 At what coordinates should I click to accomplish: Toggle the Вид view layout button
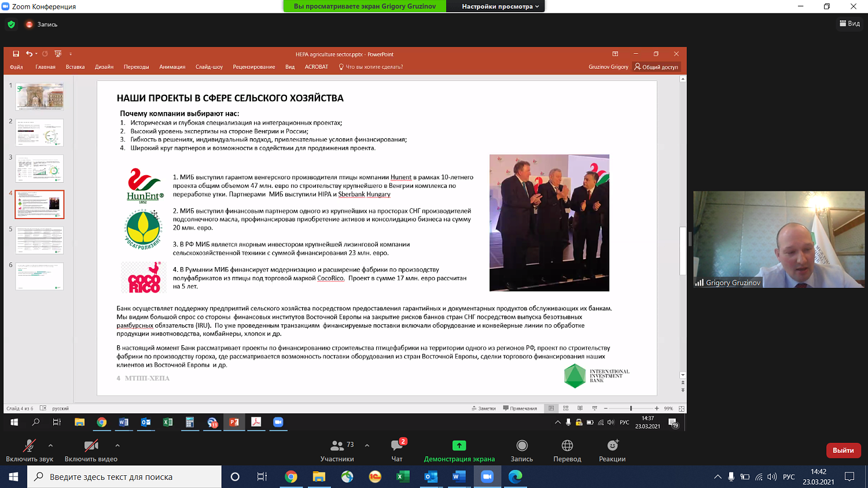tap(849, 24)
